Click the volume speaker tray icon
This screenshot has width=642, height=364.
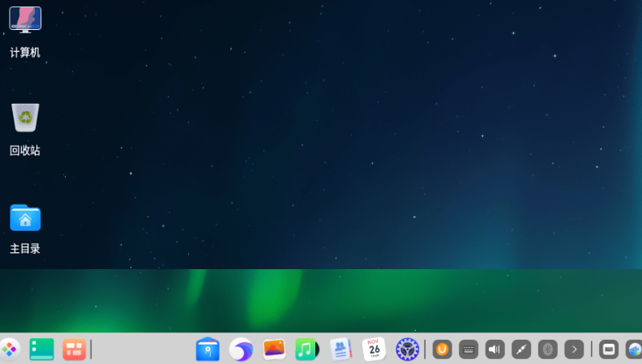tap(494, 349)
